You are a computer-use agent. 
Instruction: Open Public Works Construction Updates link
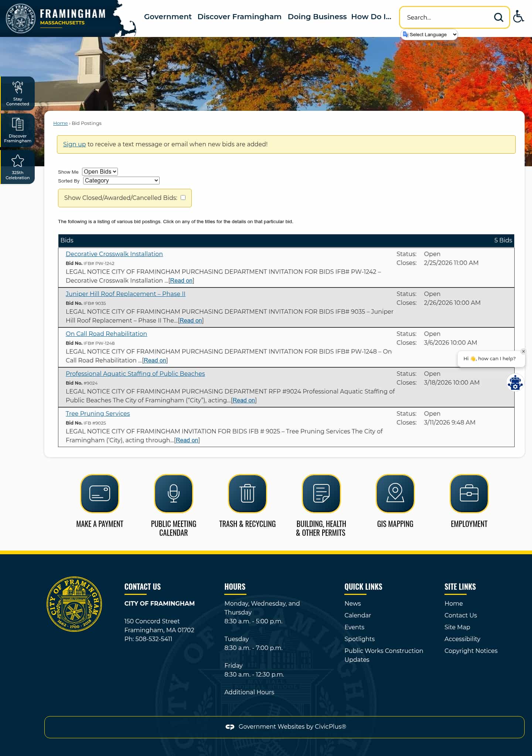click(384, 655)
